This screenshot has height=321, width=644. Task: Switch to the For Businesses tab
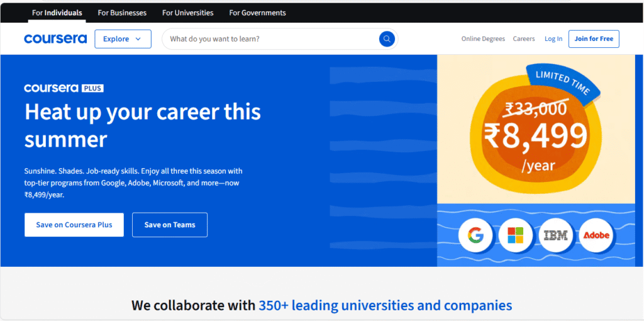tap(122, 13)
